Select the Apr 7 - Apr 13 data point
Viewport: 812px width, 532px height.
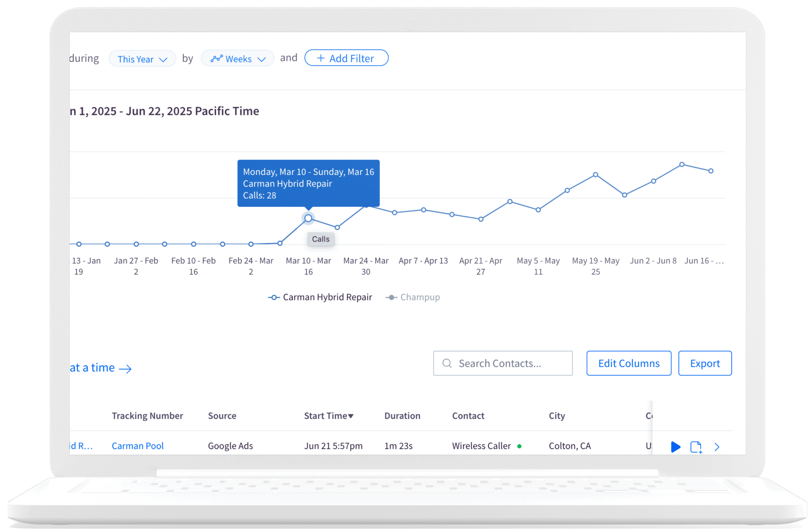(x=423, y=210)
